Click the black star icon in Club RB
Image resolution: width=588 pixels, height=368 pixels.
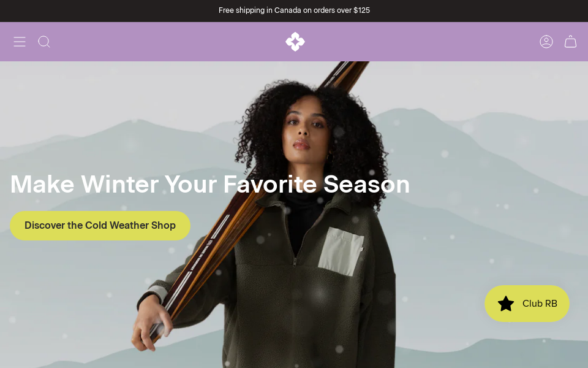click(x=505, y=304)
